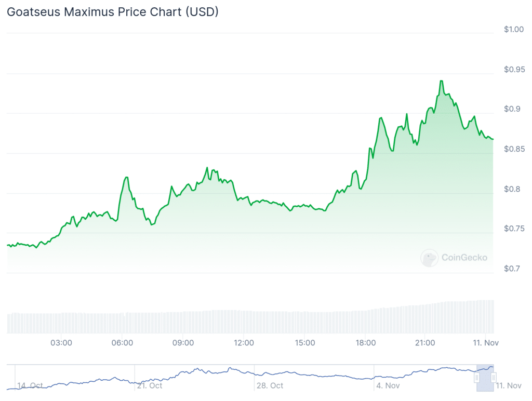Click the right handle of the range navigator
The image size is (532, 401).
(494, 378)
